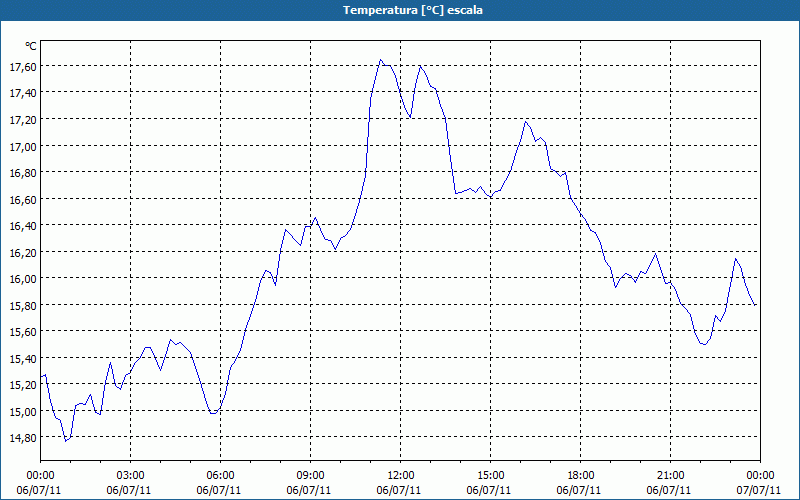Click the 06/07/11 date under 00:00
This screenshot has height=500, width=800.
click(39, 490)
